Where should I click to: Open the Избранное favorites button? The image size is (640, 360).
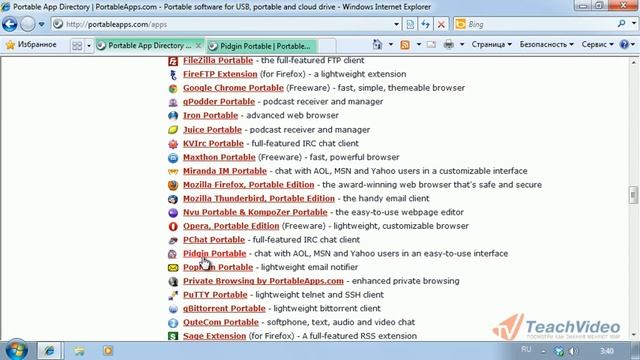[31, 44]
